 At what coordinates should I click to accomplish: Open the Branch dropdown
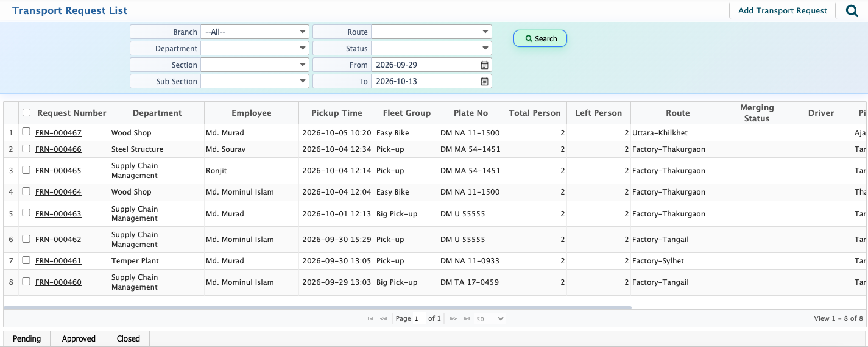pos(255,32)
